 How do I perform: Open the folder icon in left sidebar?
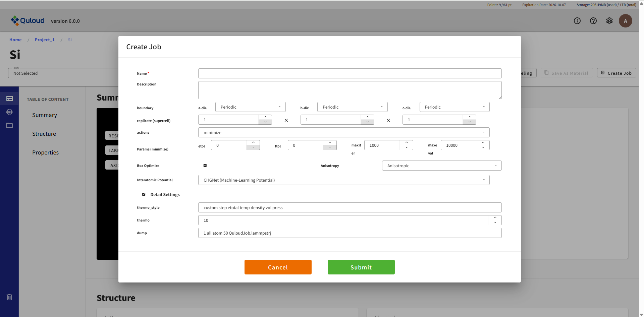(x=9, y=125)
